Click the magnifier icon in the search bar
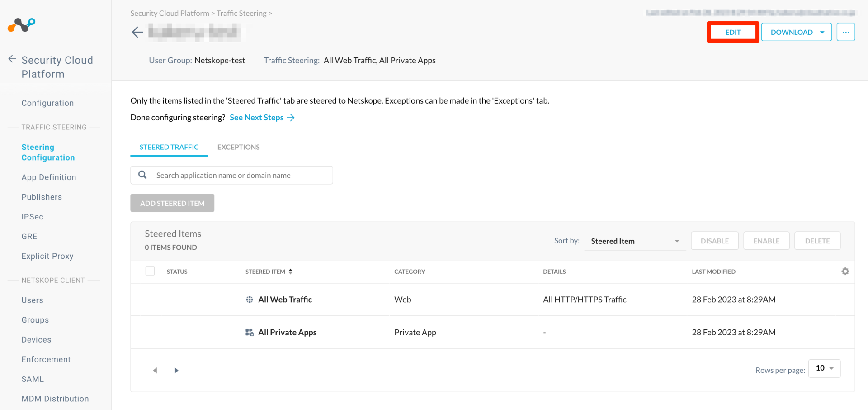Viewport: 868px width, 410px height. tap(142, 175)
